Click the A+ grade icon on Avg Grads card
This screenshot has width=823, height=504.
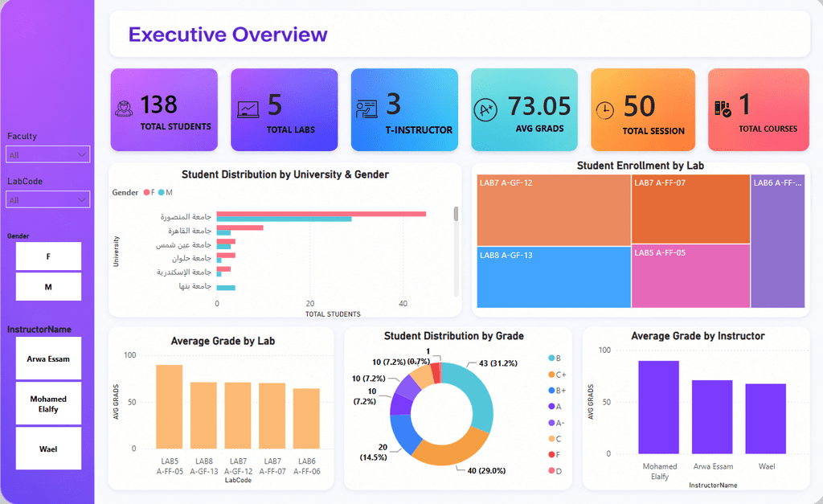(x=485, y=110)
